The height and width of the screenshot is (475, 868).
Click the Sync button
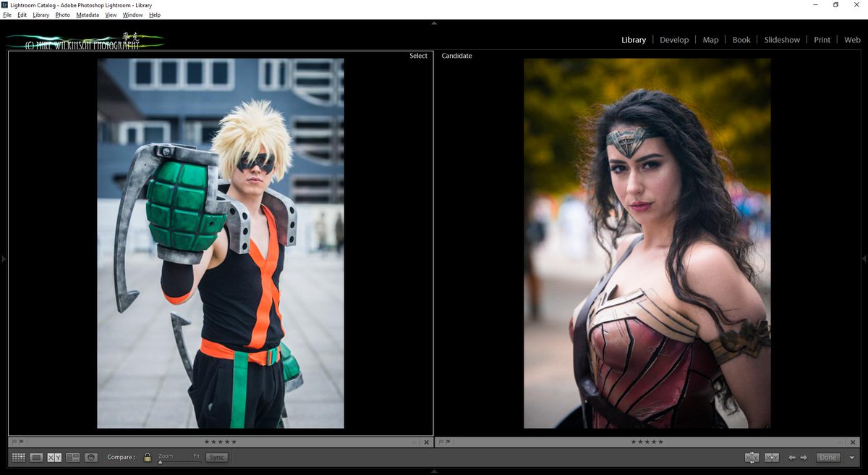(x=216, y=458)
